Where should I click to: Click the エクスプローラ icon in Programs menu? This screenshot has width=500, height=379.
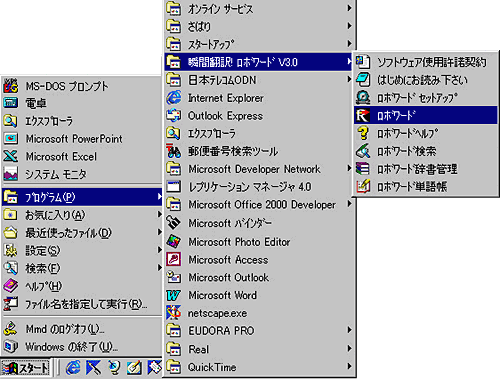(x=174, y=133)
